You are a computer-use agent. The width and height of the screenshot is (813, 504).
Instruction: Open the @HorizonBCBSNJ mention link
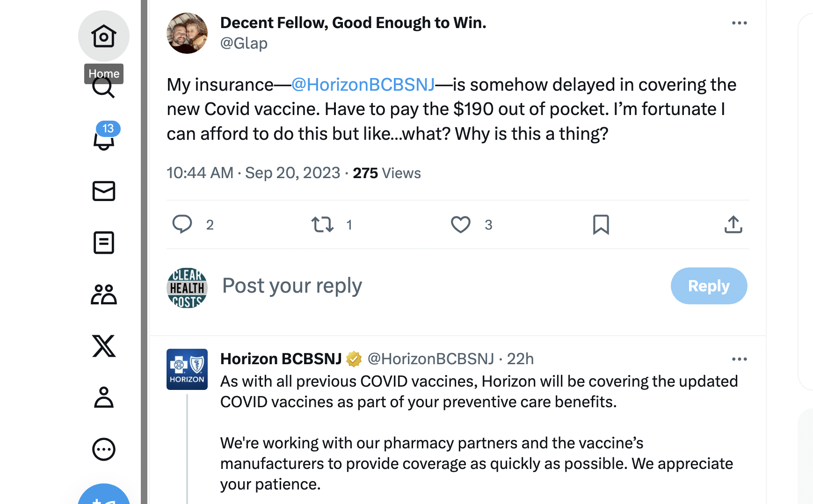(x=363, y=85)
